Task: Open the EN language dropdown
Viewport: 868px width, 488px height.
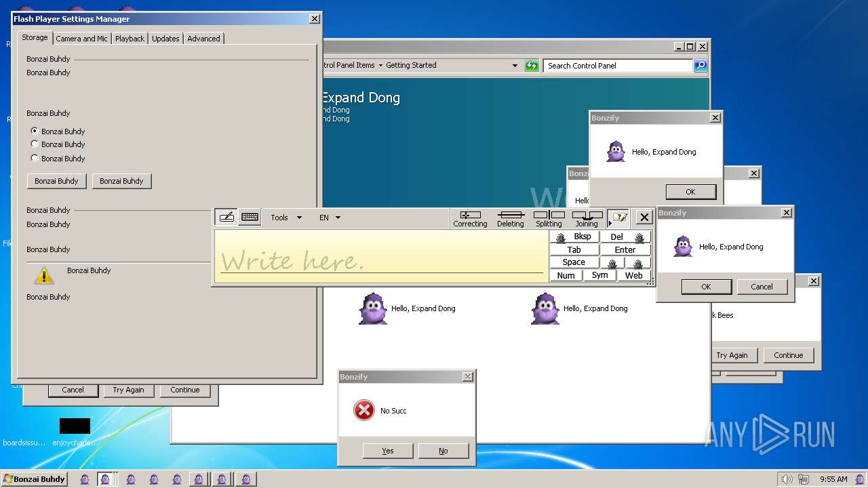Action: pyautogui.click(x=330, y=218)
